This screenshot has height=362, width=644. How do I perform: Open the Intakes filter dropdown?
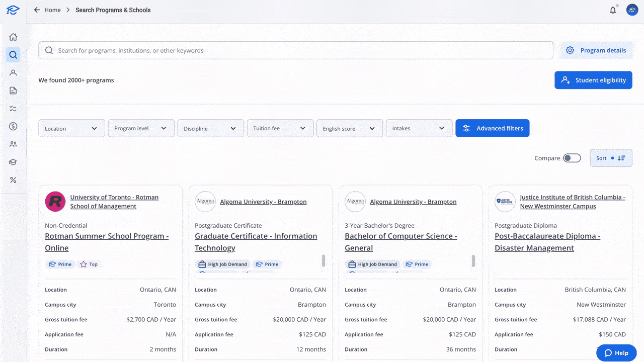pyautogui.click(x=419, y=128)
